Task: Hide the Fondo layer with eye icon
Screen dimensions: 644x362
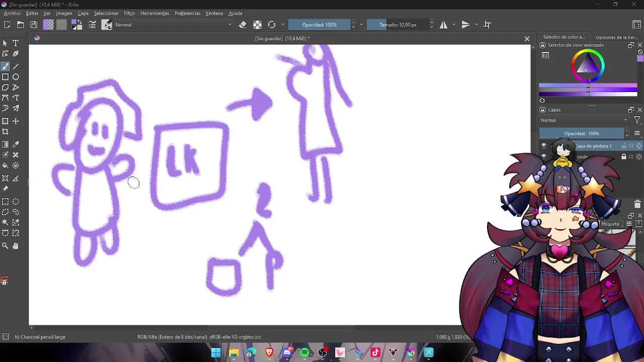Action: tap(543, 157)
